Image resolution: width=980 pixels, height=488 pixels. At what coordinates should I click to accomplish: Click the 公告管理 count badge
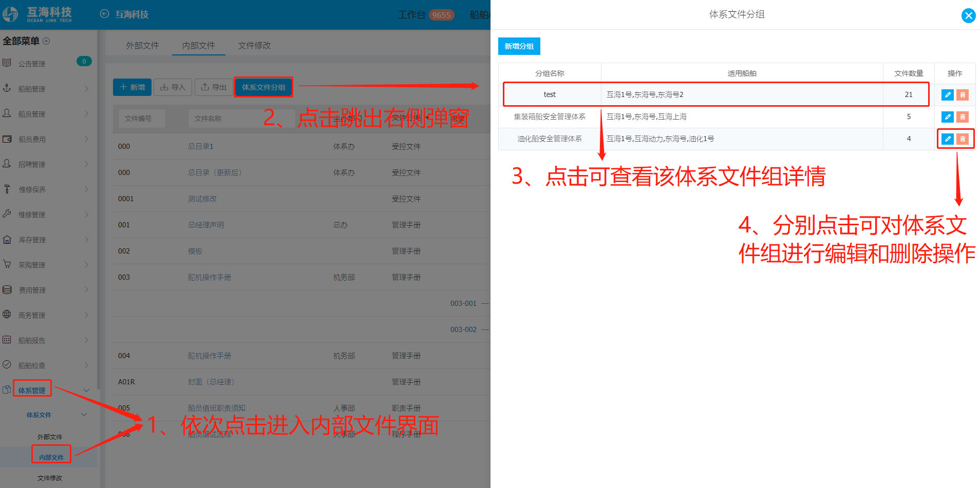coord(84,62)
